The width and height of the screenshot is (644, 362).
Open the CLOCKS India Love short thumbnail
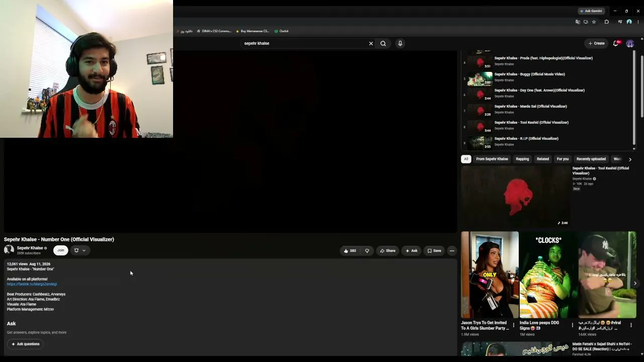[x=548, y=275]
